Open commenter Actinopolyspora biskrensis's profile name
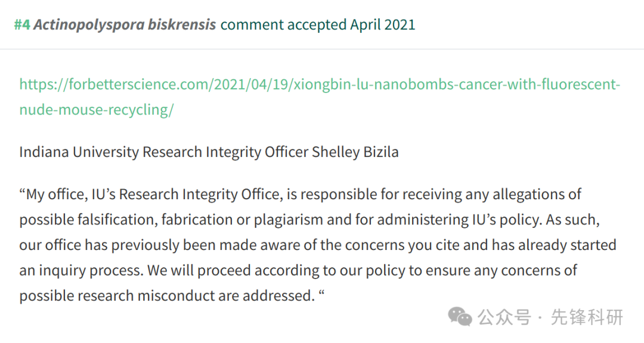The width and height of the screenshot is (644, 343). (x=125, y=25)
